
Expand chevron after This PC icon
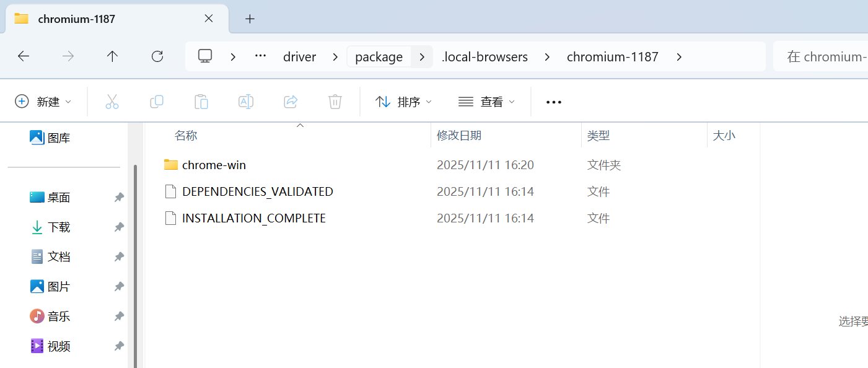coord(233,56)
